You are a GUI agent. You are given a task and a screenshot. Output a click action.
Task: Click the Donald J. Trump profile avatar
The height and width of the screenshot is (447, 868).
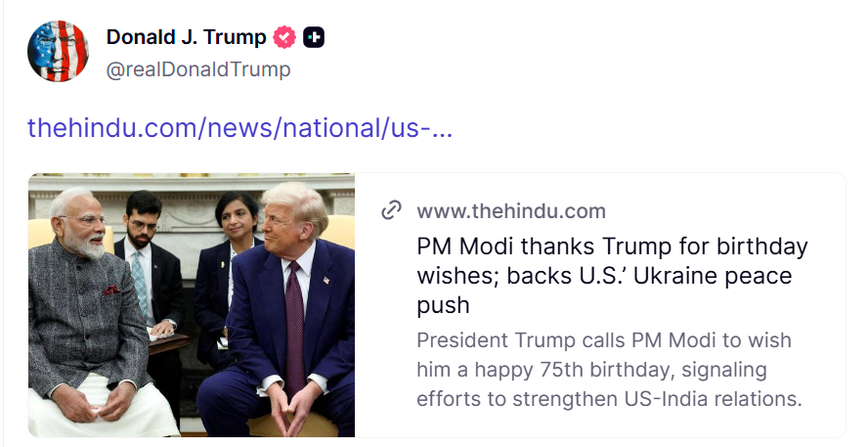point(58,52)
